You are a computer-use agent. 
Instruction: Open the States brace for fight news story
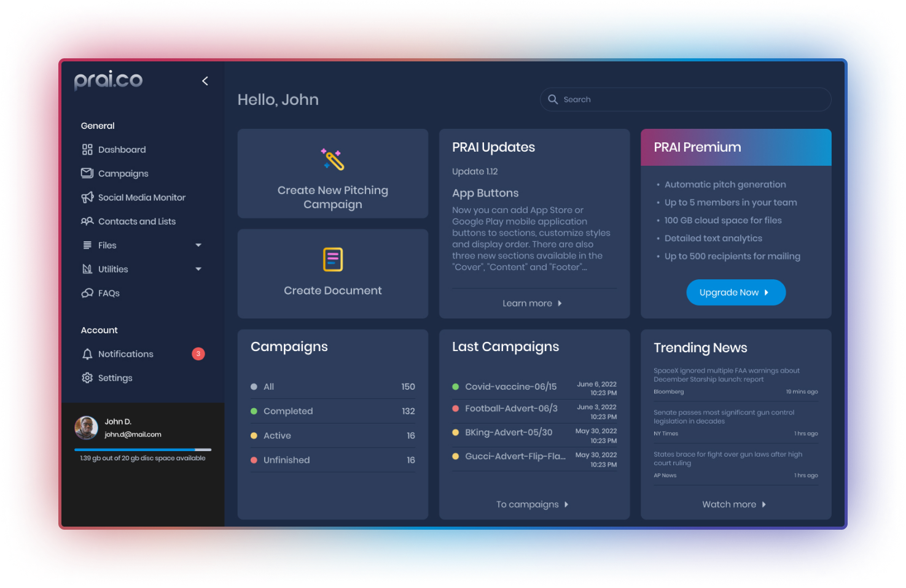pos(736,465)
